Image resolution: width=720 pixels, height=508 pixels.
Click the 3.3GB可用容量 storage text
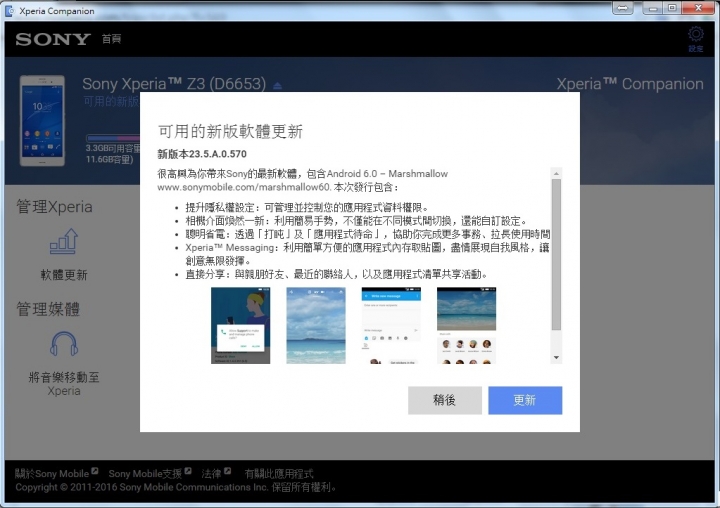pyautogui.click(x=113, y=148)
